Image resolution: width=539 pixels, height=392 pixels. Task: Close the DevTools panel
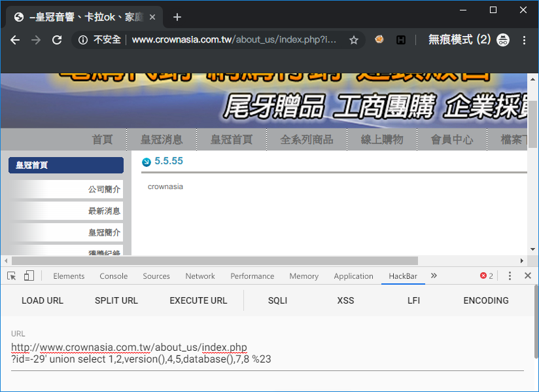tap(528, 276)
